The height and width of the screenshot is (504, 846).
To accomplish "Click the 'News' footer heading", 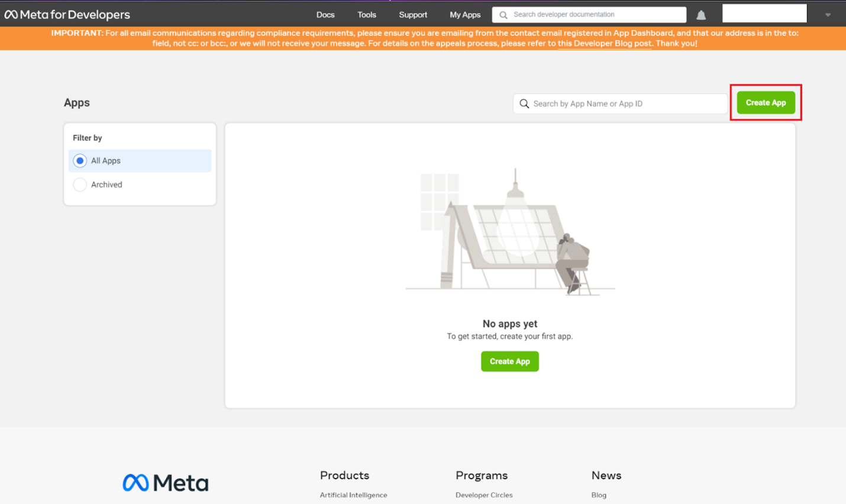I will coord(606,475).
